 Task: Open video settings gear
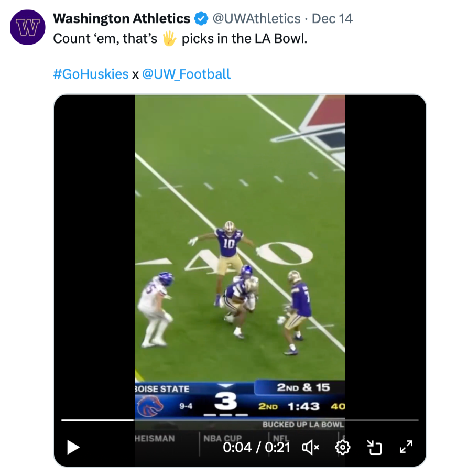pyautogui.click(x=343, y=447)
